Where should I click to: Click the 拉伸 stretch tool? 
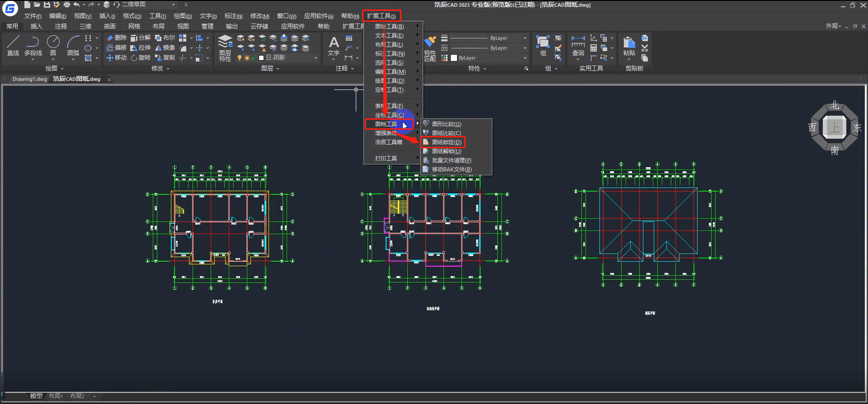141,48
